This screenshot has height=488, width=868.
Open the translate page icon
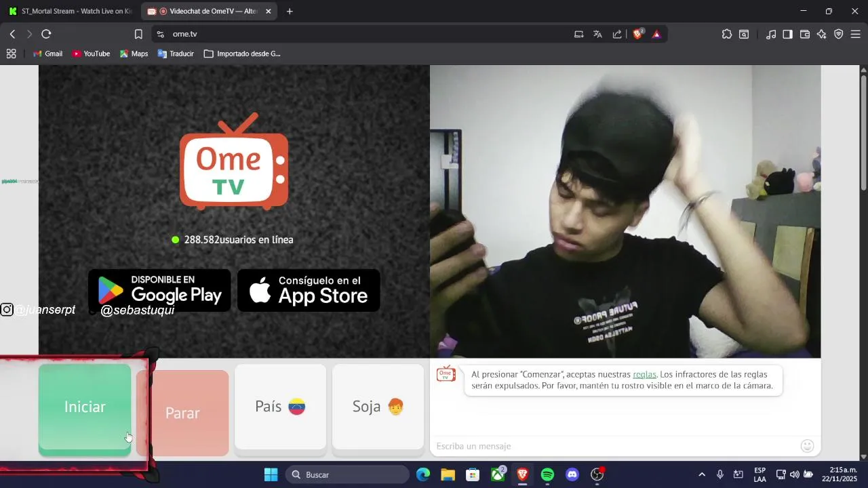[597, 34]
